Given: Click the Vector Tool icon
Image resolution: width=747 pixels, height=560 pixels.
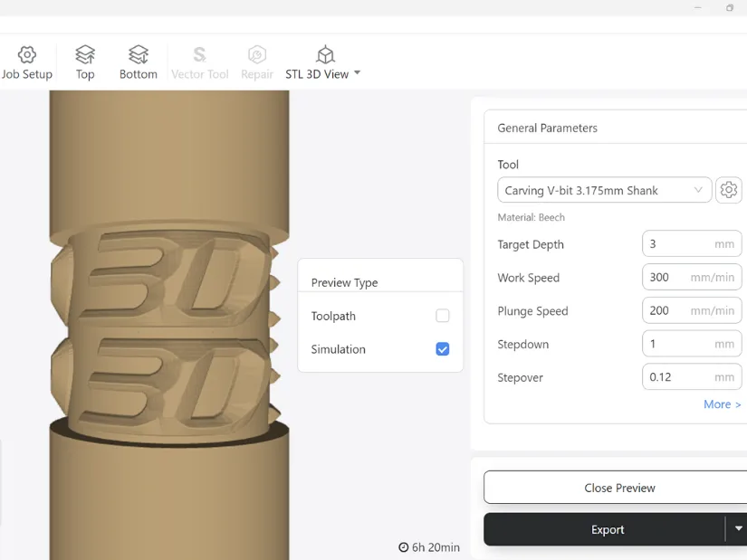Looking at the screenshot, I should coord(200,55).
